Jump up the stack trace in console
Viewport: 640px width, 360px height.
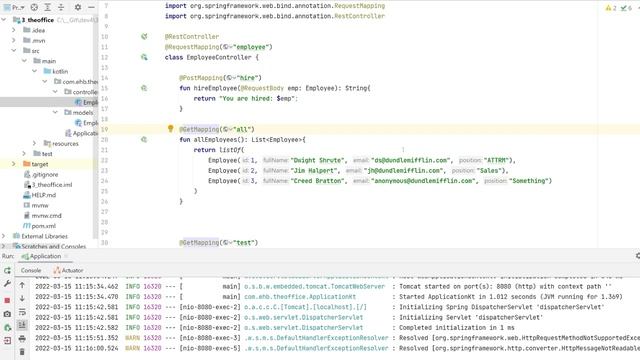coord(22,285)
